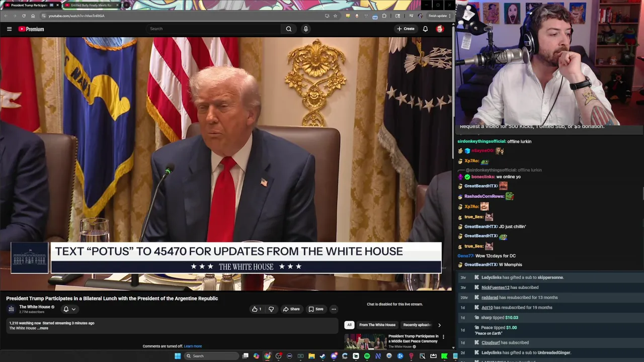Click the browser home button

pyautogui.click(x=33, y=16)
